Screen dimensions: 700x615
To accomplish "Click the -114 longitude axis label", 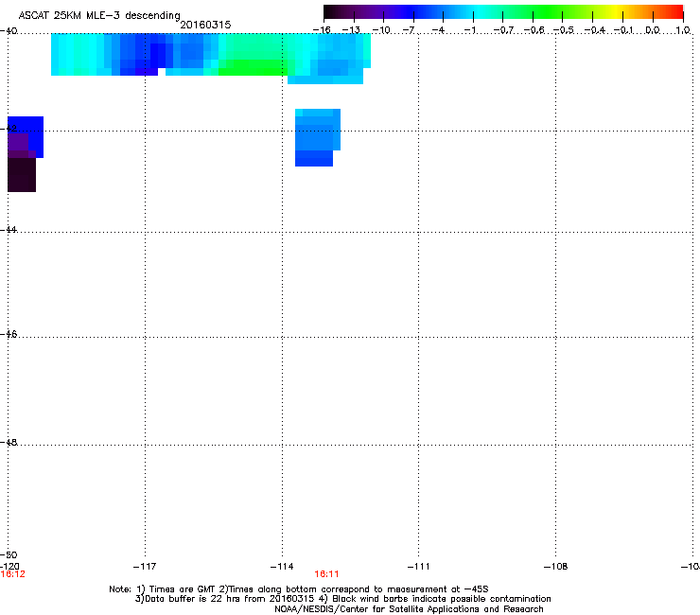I will (282, 567).
